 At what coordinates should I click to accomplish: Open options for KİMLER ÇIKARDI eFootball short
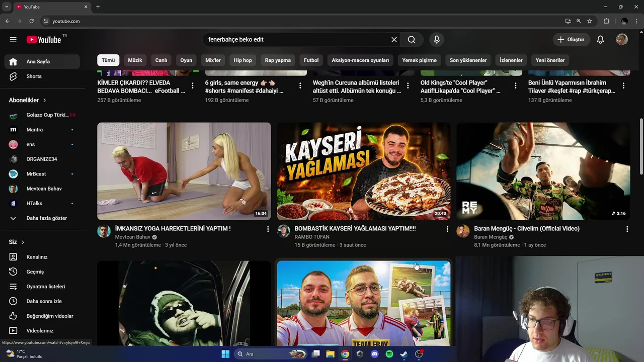(192, 86)
